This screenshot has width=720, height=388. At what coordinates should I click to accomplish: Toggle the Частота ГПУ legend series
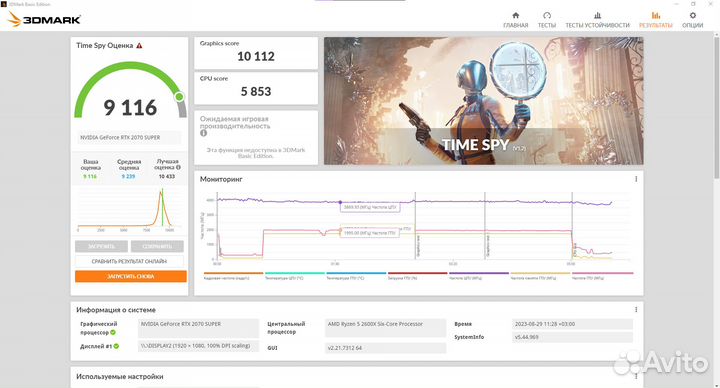click(x=602, y=276)
